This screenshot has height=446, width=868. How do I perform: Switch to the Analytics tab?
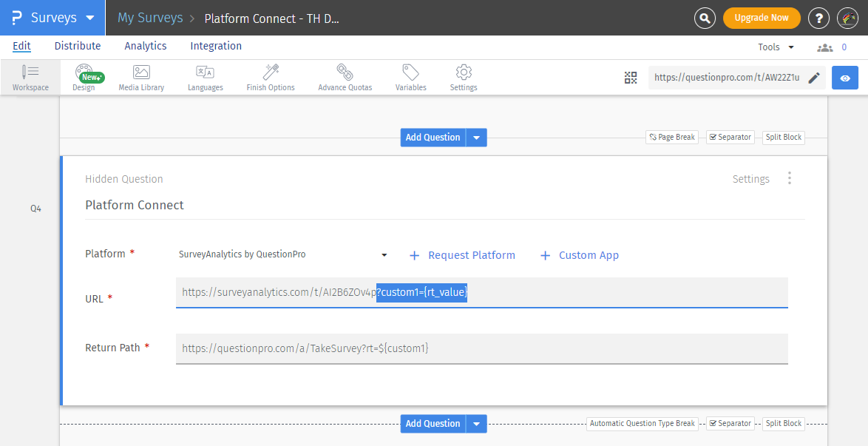[x=146, y=46]
